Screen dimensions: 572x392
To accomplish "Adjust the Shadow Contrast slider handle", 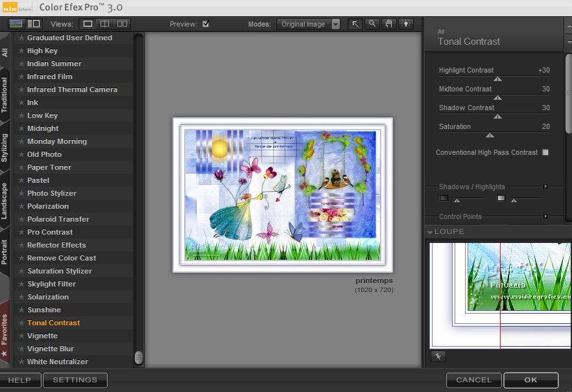I will pyautogui.click(x=497, y=117).
